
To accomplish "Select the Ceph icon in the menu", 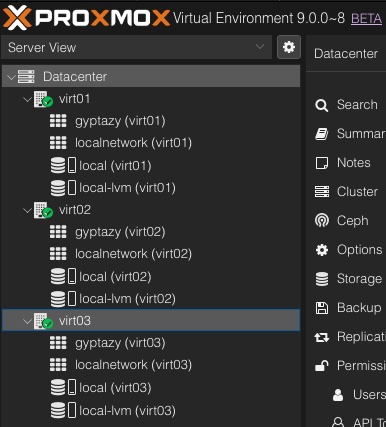I will (x=322, y=221).
